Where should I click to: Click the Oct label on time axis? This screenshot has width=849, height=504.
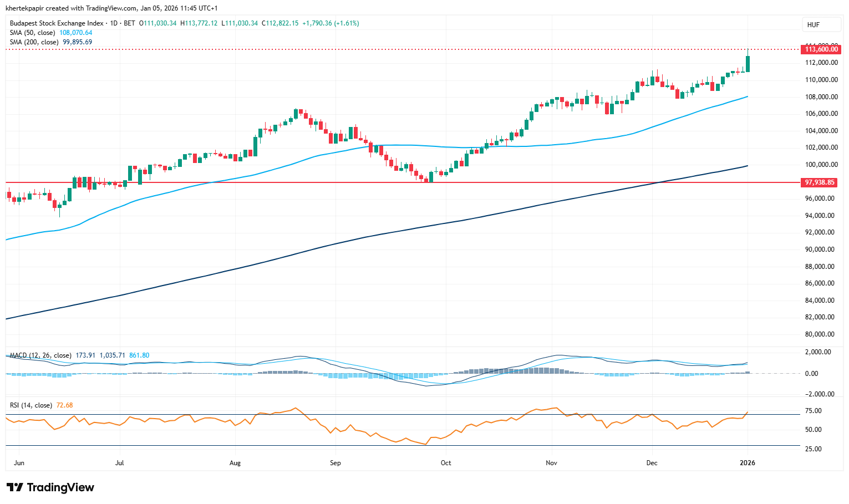click(446, 462)
